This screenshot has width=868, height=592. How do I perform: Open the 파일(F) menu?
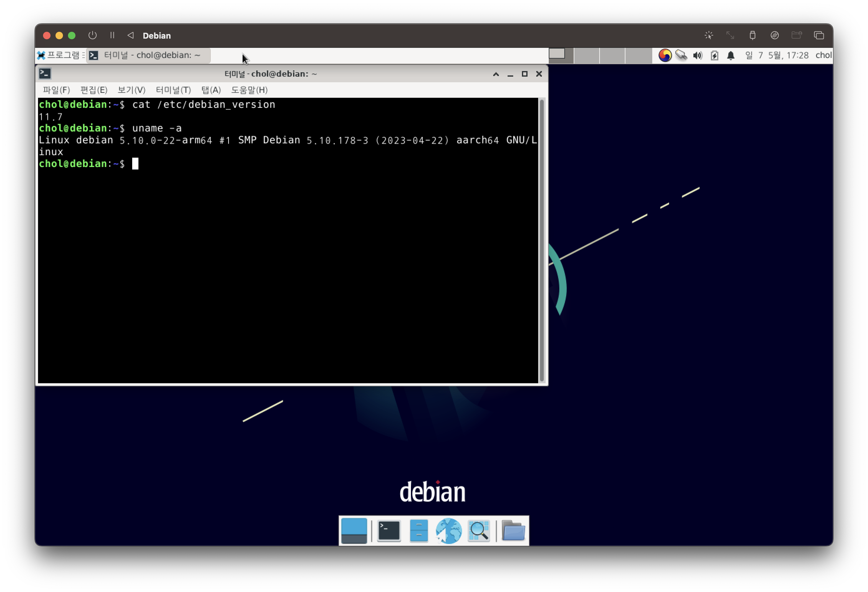pos(56,90)
